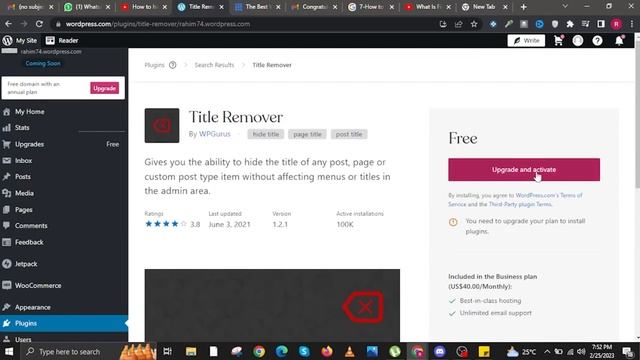Switch to the New Tab tab
The width and height of the screenshot is (640, 360).
(484, 7)
